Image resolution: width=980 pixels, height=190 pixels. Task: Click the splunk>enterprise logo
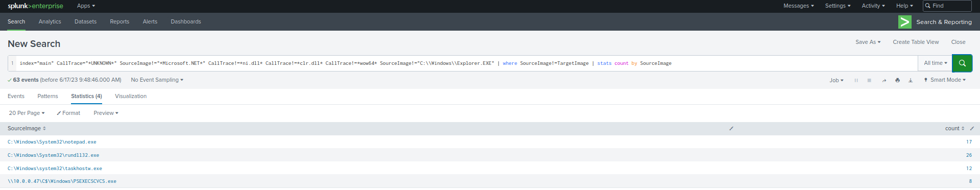pyautogui.click(x=35, y=6)
